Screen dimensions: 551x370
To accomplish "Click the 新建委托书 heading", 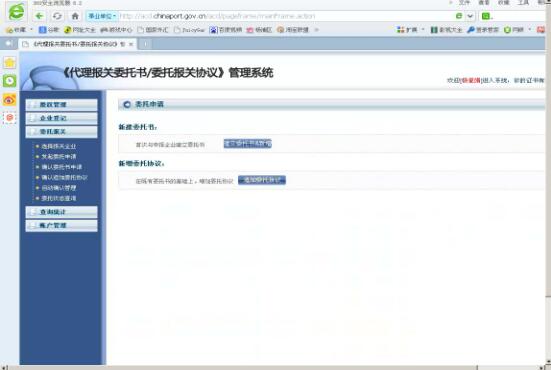I will [x=138, y=127].
